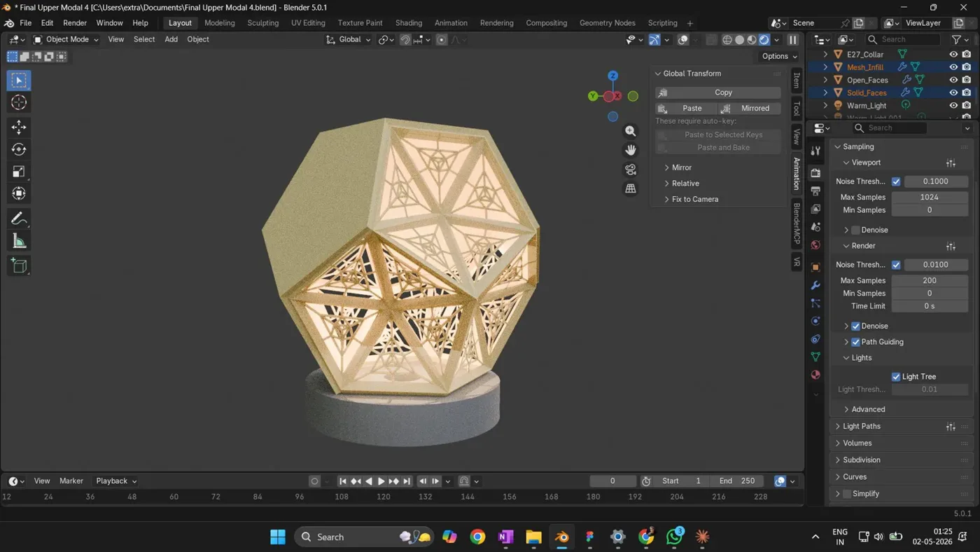Pick the Scale tool

[19, 172]
